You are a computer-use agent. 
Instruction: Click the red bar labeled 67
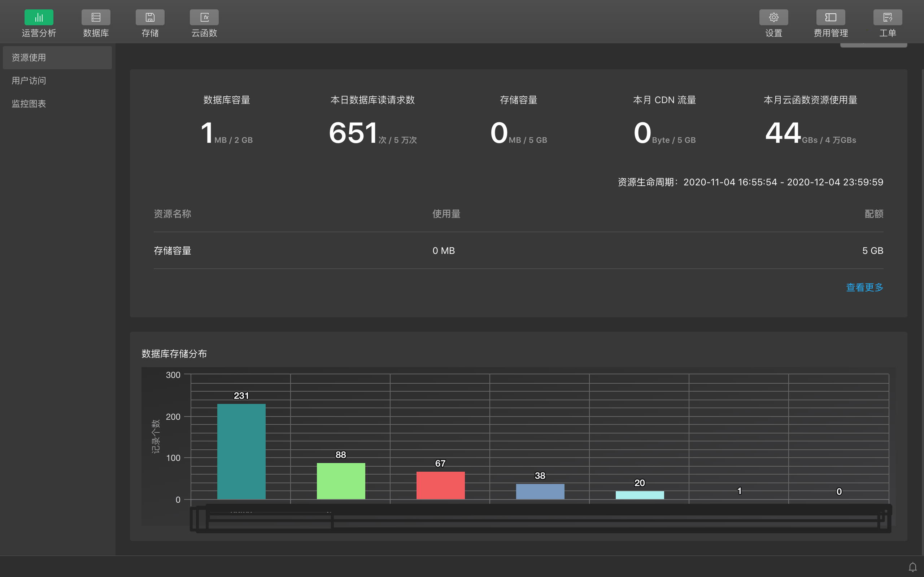[441, 485]
